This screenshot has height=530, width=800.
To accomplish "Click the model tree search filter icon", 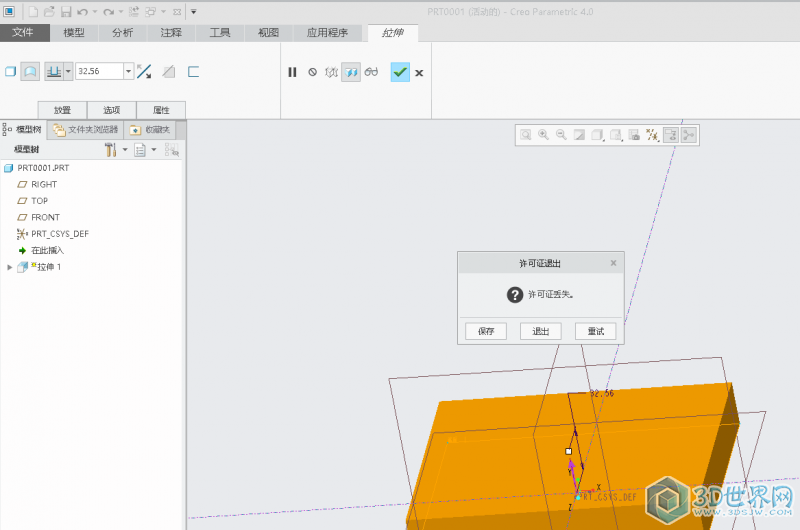I will pyautogui.click(x=172, y=150).
